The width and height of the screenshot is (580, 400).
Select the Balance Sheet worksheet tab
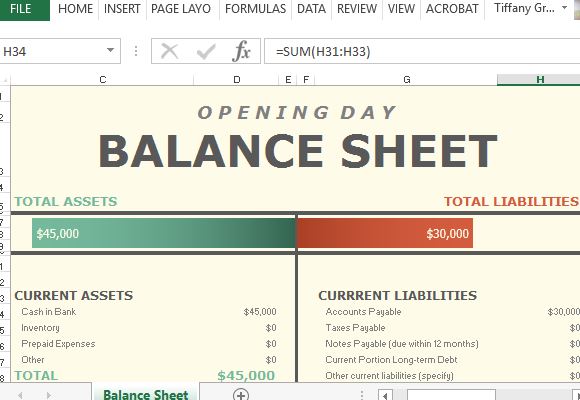(146, 395)
